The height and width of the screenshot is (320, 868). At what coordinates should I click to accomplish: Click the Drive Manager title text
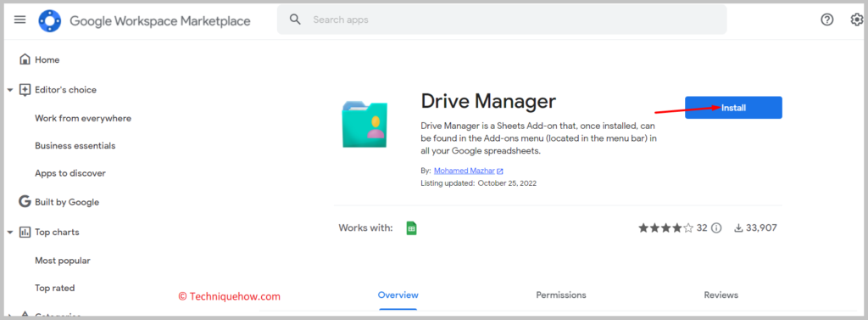click(x=488, y=102)
